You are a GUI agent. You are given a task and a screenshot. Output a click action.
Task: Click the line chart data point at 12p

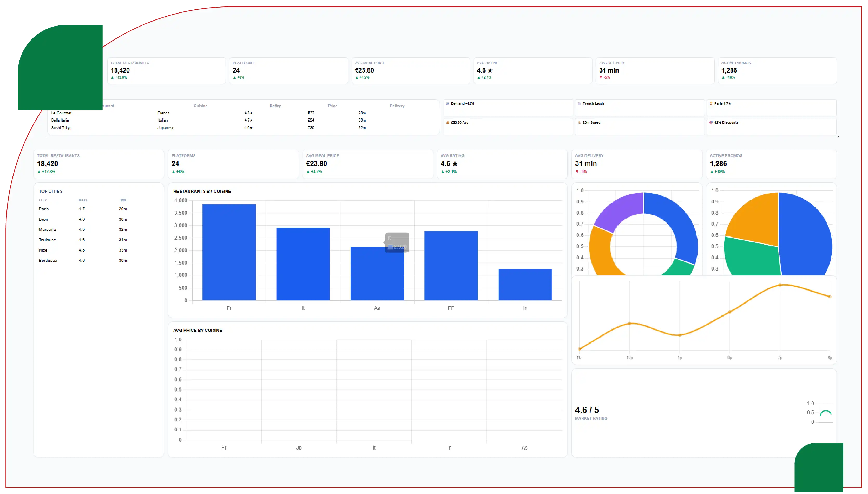(x=629, y=323)
